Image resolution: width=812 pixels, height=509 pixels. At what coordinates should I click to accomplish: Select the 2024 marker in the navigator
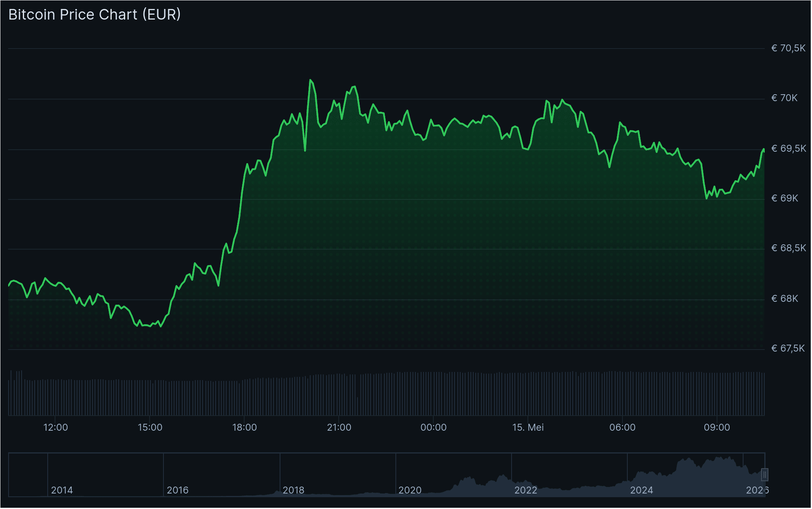641,490
